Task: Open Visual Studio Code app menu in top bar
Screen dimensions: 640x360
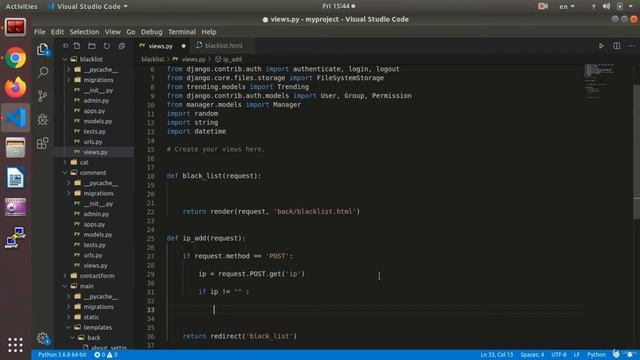Action: coord(88,6)
